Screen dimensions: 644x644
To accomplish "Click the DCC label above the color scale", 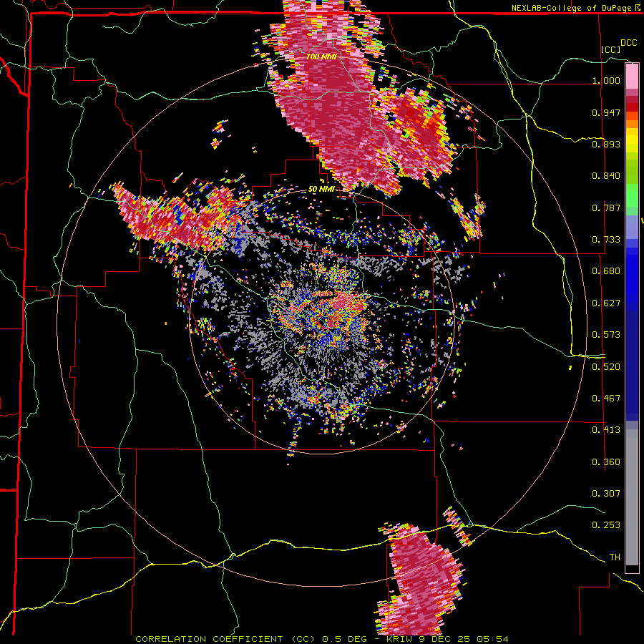I will pos(628,43).
